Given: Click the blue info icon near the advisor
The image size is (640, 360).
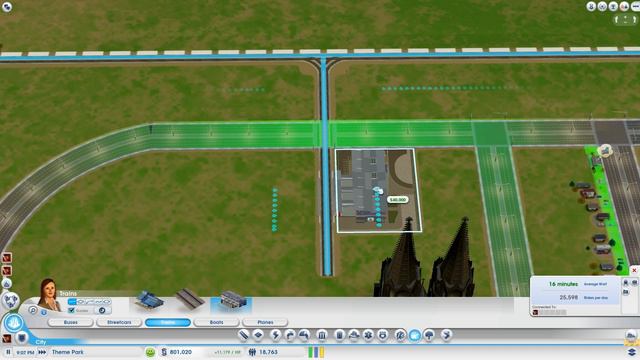Looking at the screenshot, I should pyautogui.click(x=44, y=312).
